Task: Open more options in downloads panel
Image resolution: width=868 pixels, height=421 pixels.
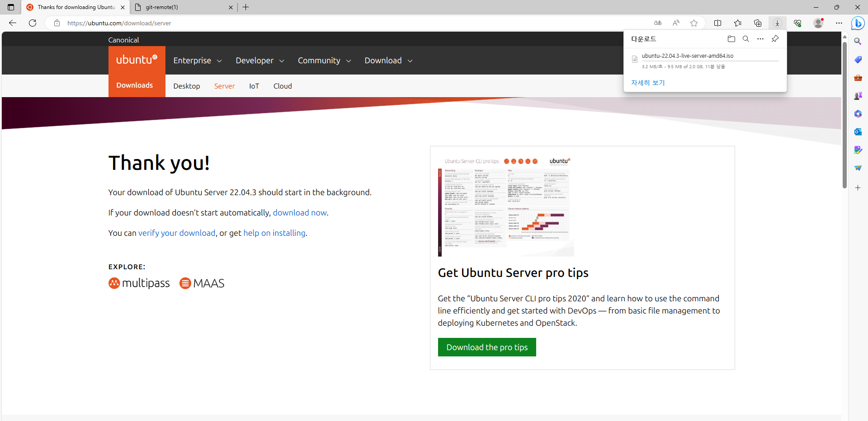Action: 760,39
